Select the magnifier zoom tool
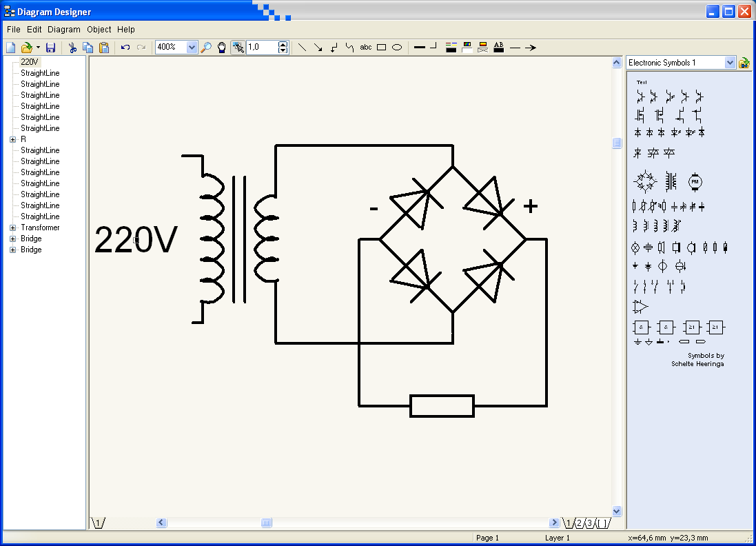 (206, 48)
